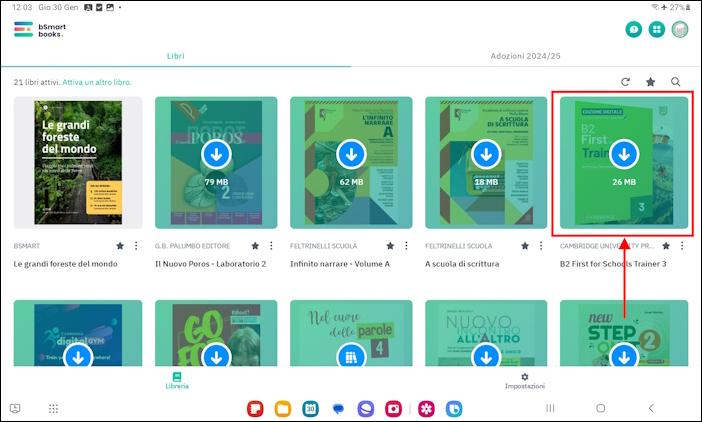
Task: Open messages app in taskbar
Action: (338, 409)
